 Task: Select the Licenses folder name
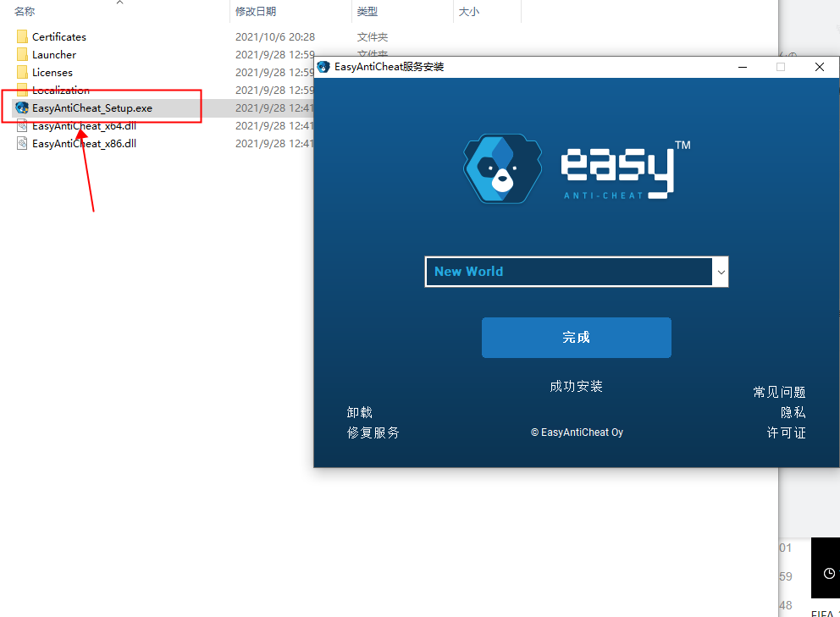[x=52, y=72]
